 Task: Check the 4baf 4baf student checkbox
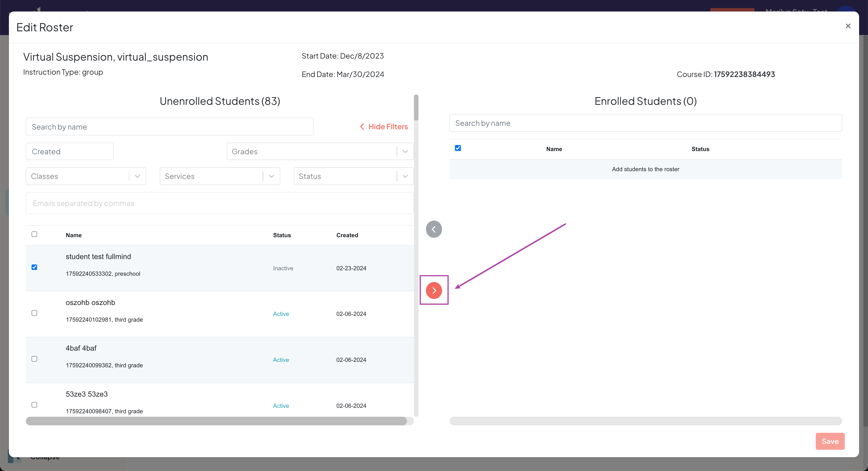34,359
